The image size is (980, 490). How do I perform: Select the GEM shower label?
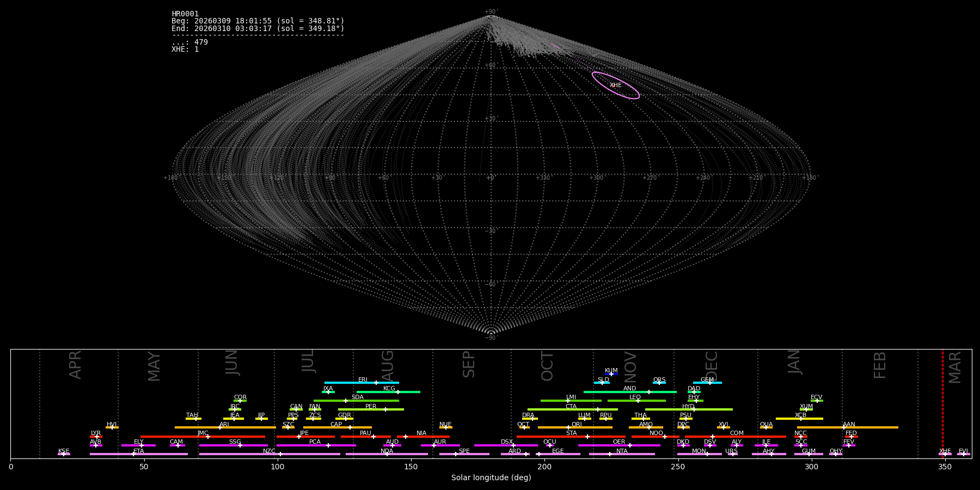tap(707, 380)
